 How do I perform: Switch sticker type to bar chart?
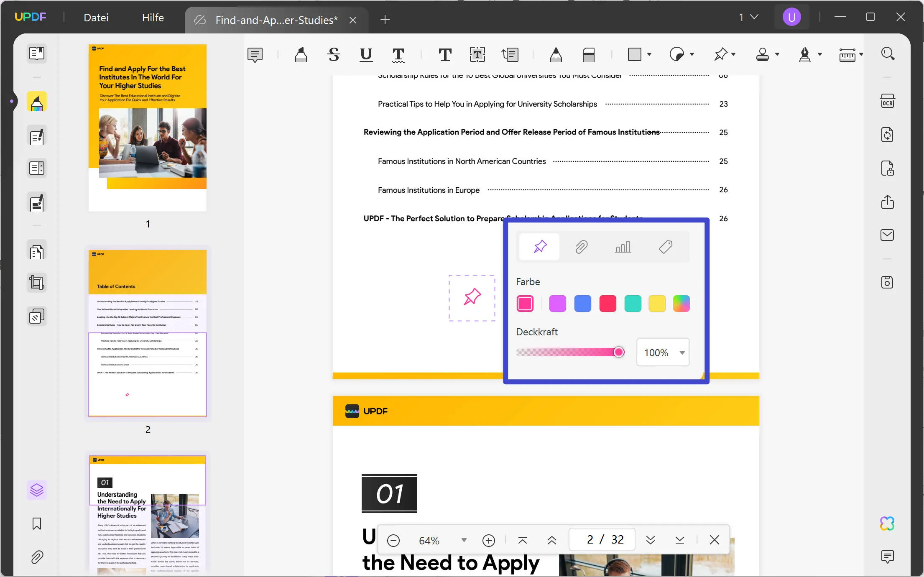(x=623, y=247)
